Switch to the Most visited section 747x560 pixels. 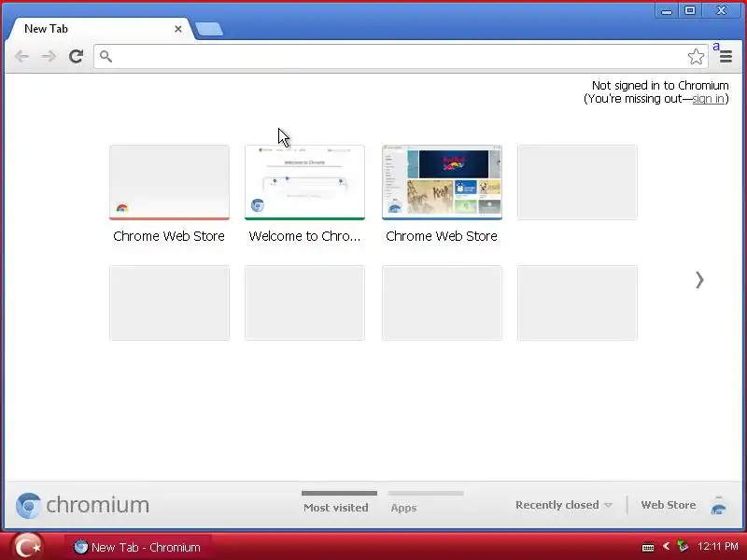336,508
